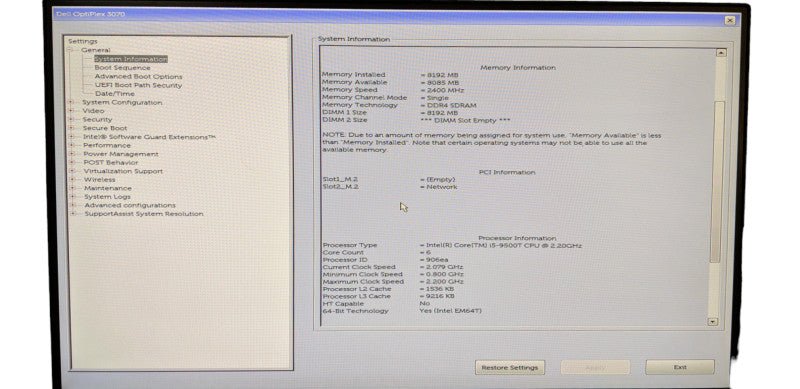The height and width of the screenshot is (389, 800).
Task: Click the Minimum Clock Speed 0.800 GHz
Action: tap(441, 274)
